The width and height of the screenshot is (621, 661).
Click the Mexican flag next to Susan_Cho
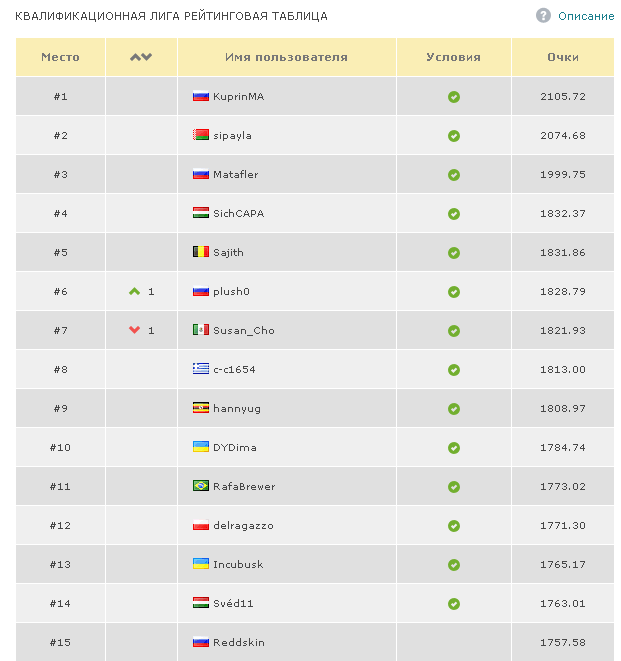[200, 330]
